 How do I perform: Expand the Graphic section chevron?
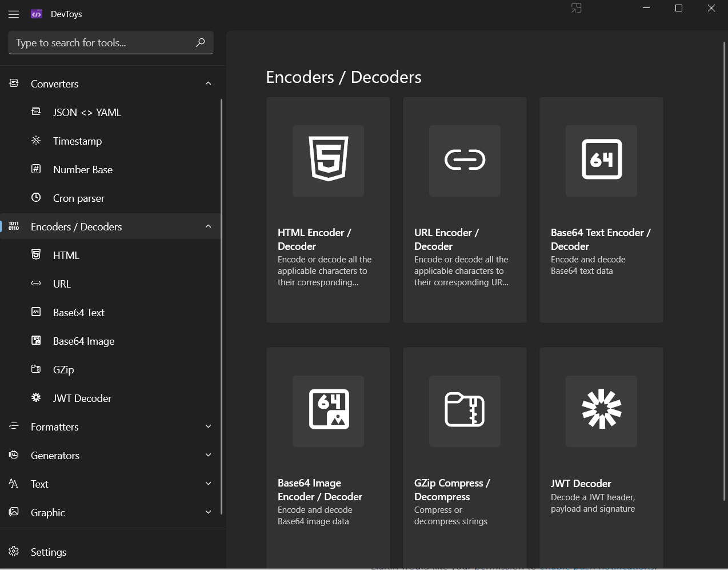tap(208, 512)
